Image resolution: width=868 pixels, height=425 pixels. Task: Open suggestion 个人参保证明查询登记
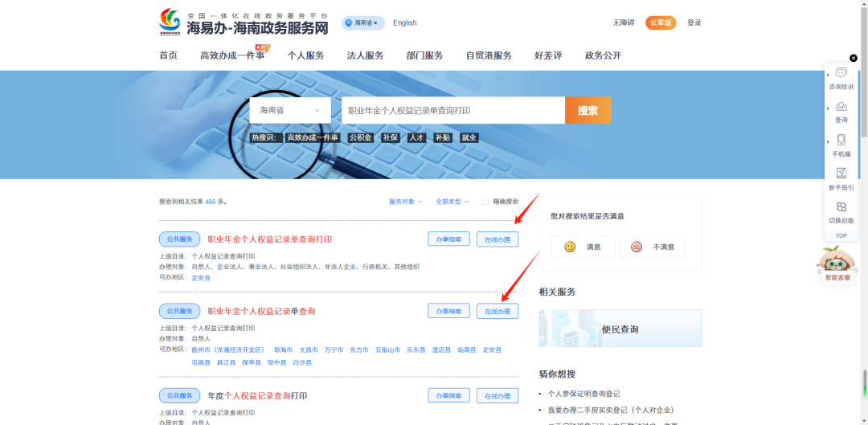tap(584, 394)
